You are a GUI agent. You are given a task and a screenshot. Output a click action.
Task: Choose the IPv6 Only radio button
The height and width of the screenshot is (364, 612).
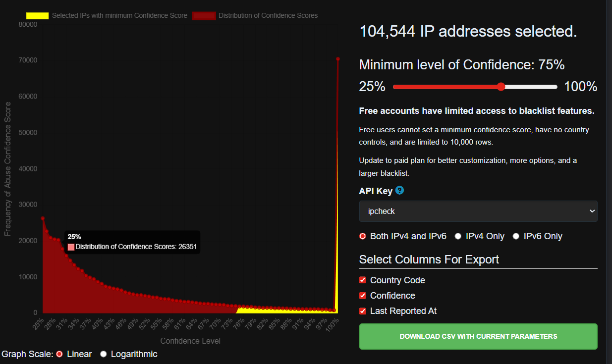(x=516, y=236)
